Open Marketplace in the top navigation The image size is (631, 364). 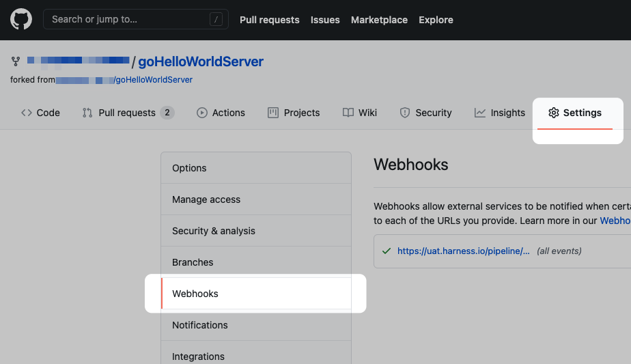pyautogui.click(x=379, y=20)
